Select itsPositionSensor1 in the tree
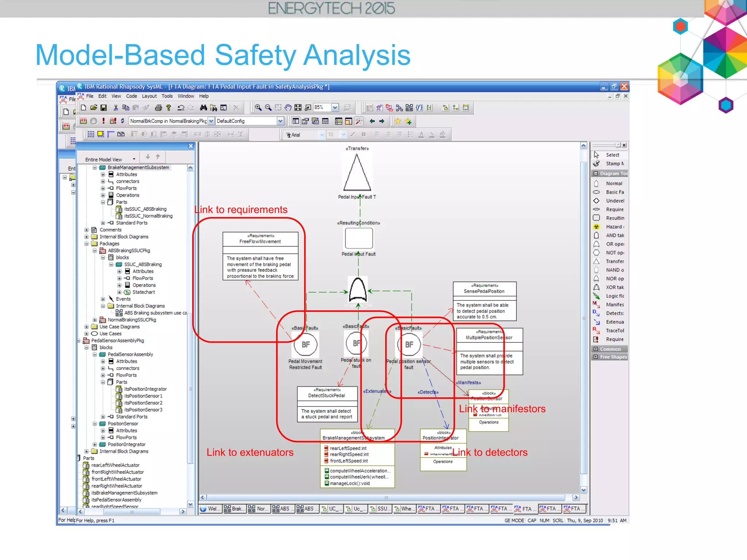 143,396
